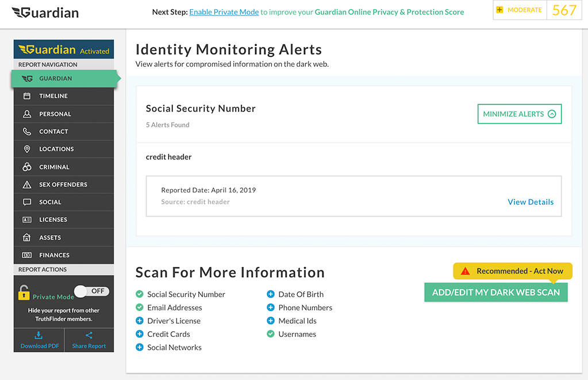The image size is (588, 380).
Task: Select Sex Offenders in report navigation
Action: click(64, 185)
